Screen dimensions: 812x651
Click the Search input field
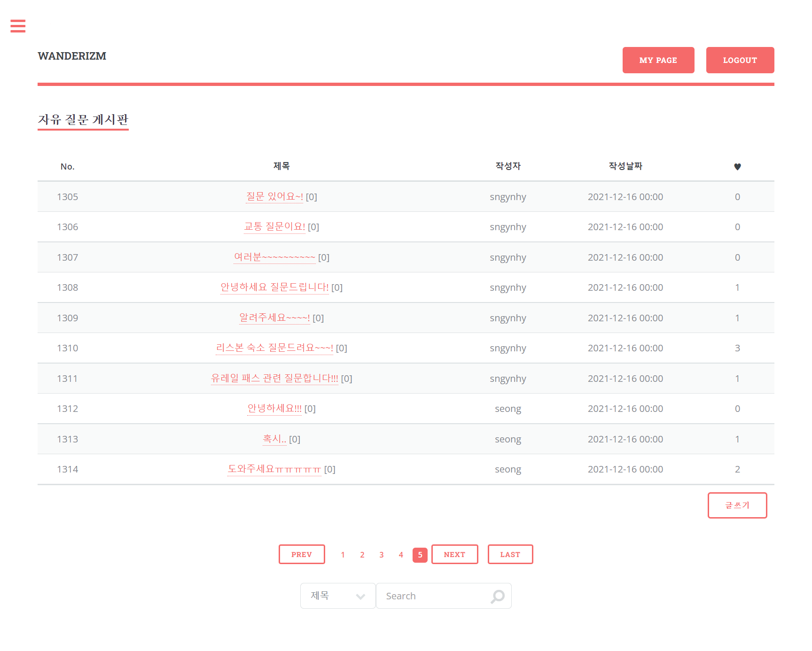[444, 596]
